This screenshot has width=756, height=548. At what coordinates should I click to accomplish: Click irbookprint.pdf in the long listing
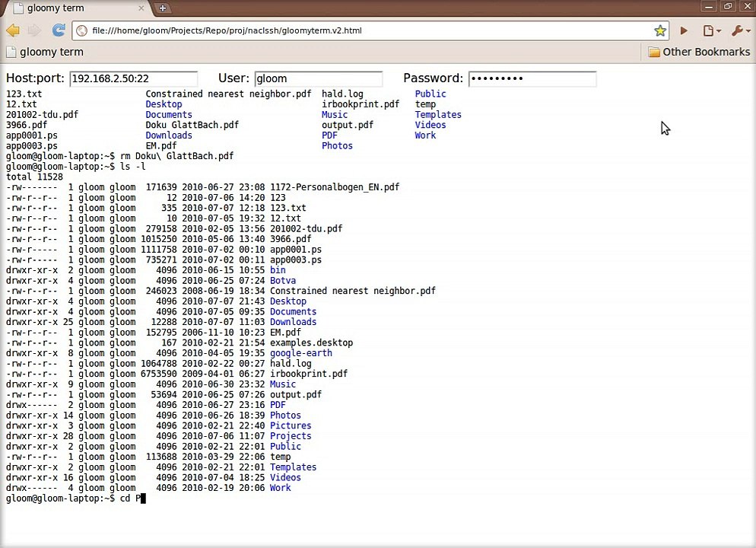pos(309,374)
